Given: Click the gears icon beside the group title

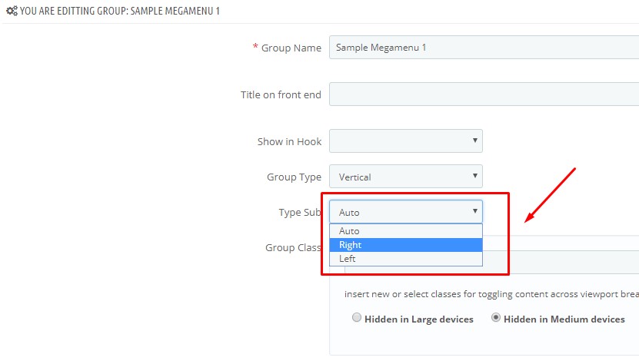Looking at the screenshot, I should pyautogui.click(x=12, y=11).
